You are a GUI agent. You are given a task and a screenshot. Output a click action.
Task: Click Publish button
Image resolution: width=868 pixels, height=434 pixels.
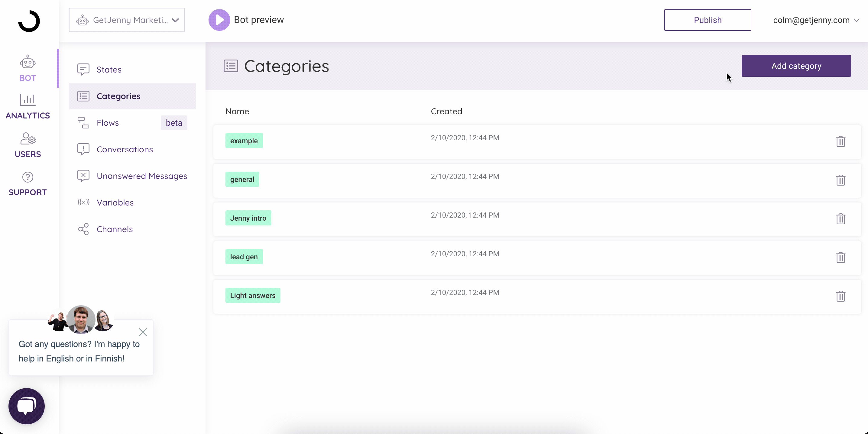pos(708,20)
